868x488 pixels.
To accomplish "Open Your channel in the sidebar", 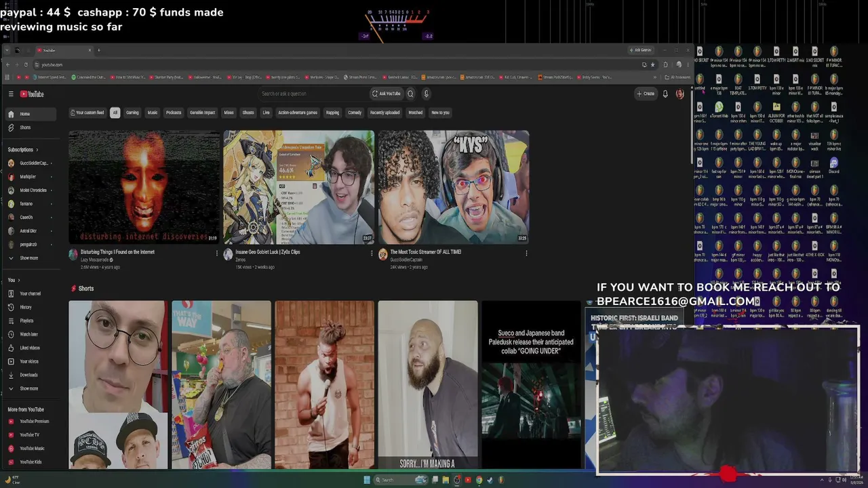I will tap(31, 293).
